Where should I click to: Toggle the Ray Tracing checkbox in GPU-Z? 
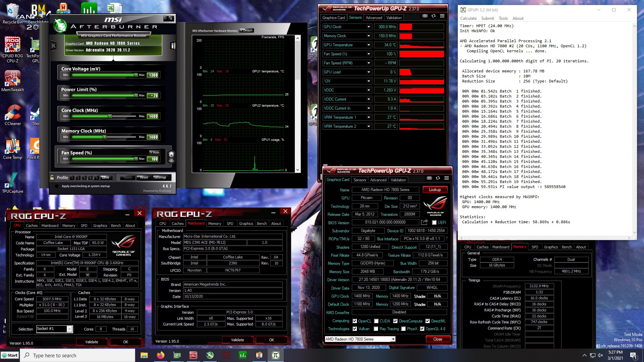pos(376,329)
